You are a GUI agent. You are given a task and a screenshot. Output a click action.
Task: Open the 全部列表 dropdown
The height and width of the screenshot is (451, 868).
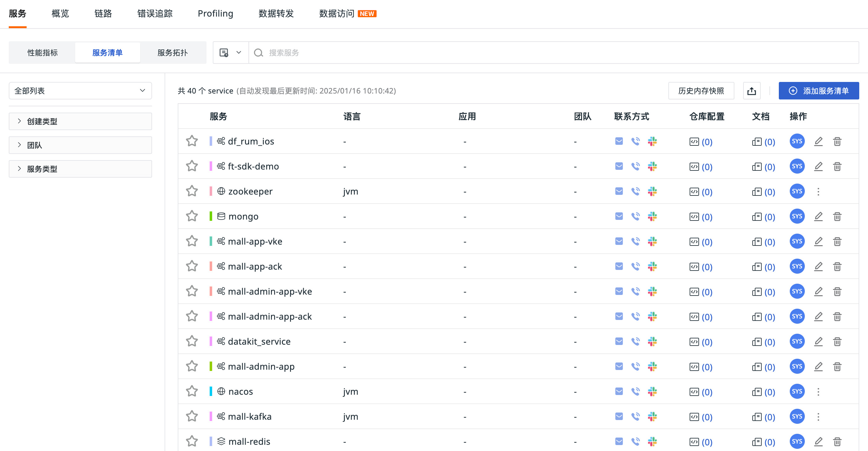[x=80, y=91]
